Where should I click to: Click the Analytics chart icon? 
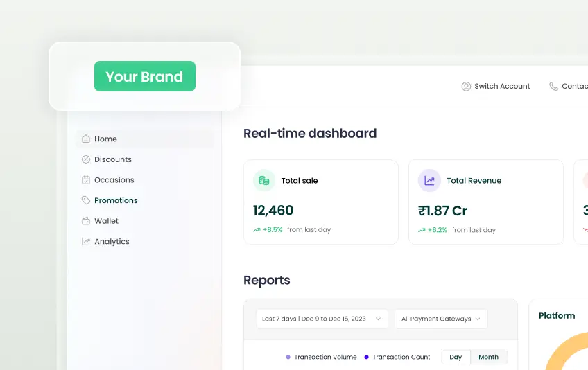click(x=86, y=241)
